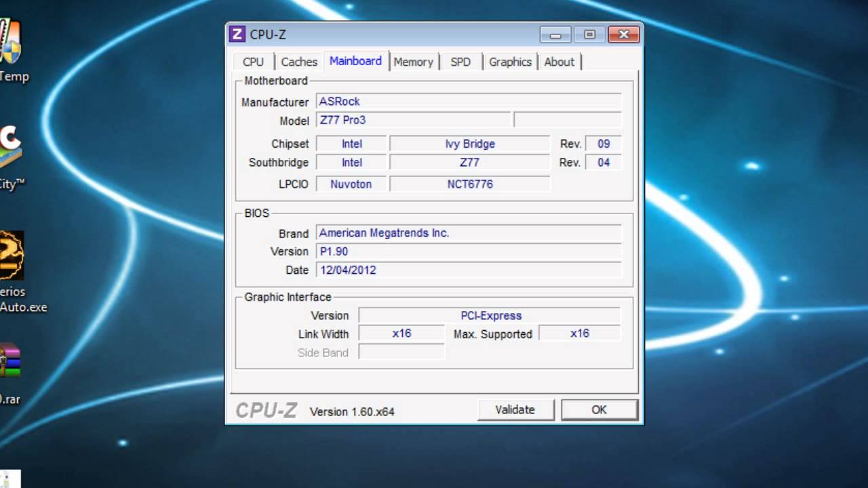This screenshot has height=488, width=868.
Task: Open the Caches tab
Action: (299, 62)
